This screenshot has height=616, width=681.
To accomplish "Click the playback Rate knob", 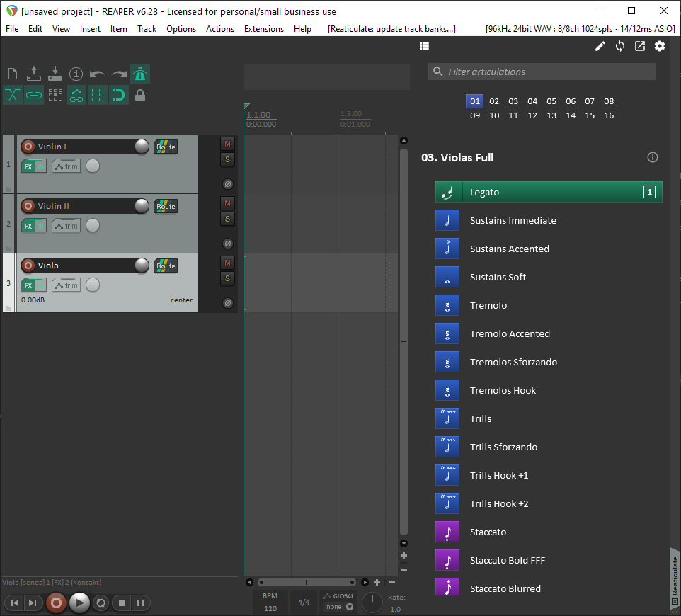I will tap(372, 602).
